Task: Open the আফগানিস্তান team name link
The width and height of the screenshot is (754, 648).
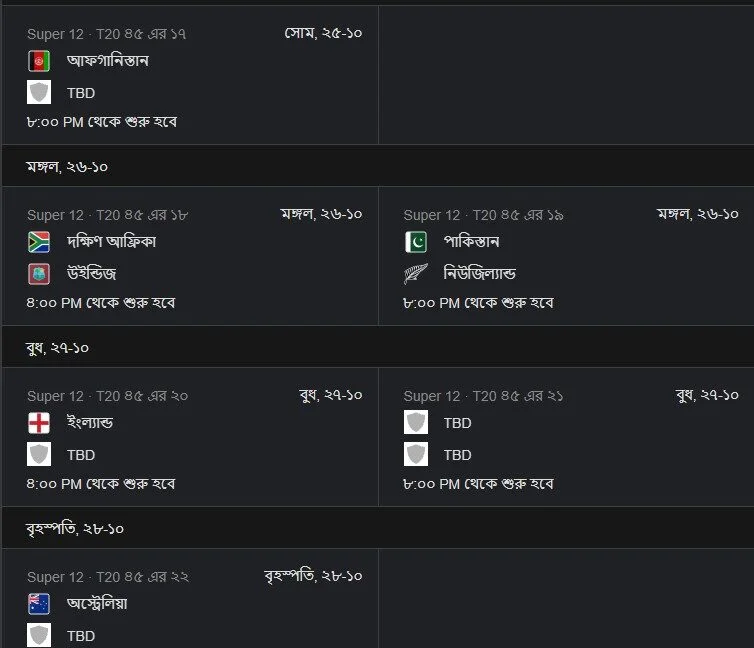Action: 108,61
